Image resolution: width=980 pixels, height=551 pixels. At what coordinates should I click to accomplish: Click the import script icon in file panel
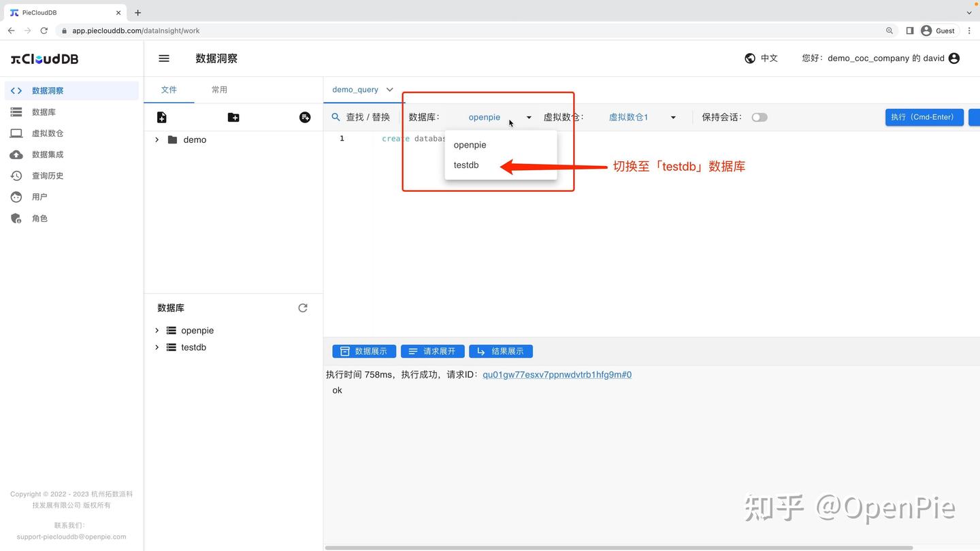(x=304, y=117)
